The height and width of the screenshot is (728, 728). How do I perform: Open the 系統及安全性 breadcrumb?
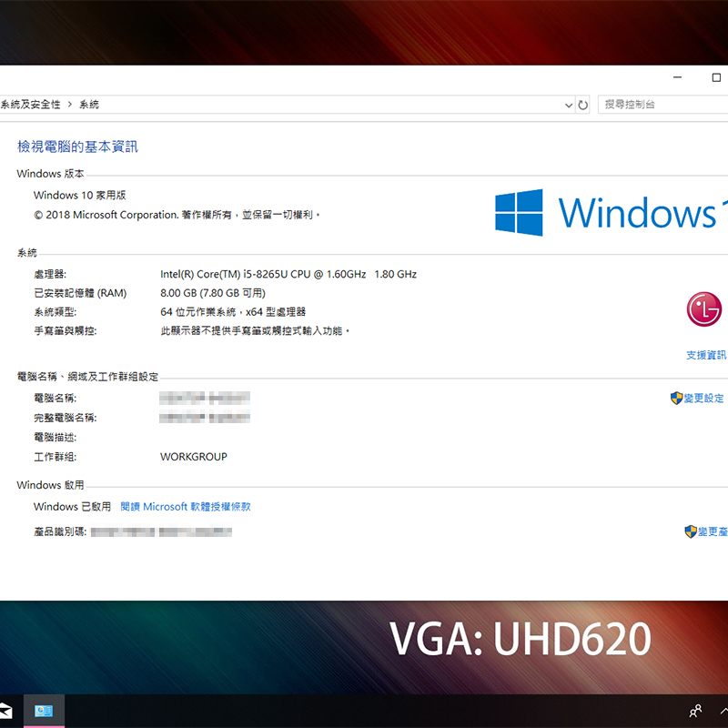pyautogui.click(x=30, y=105)
